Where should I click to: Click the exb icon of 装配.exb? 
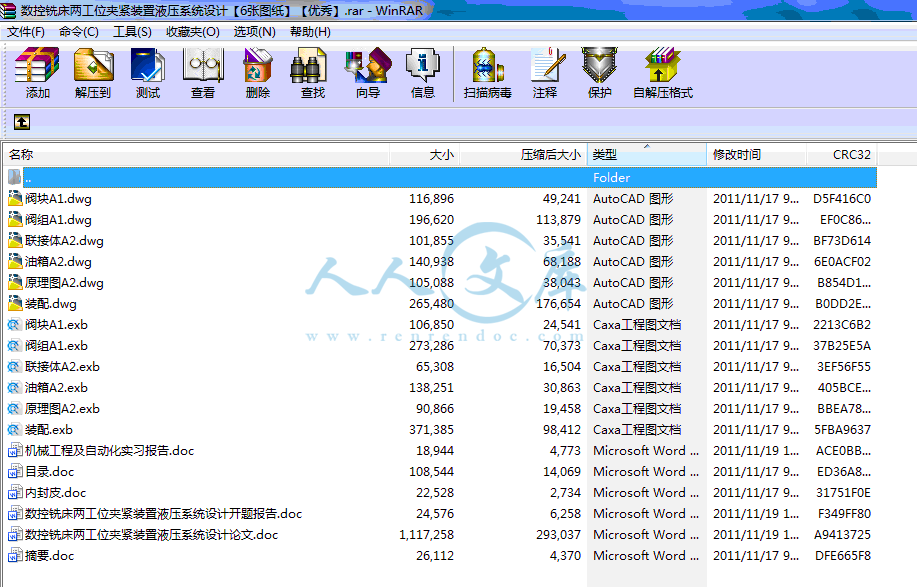point(15,430)
